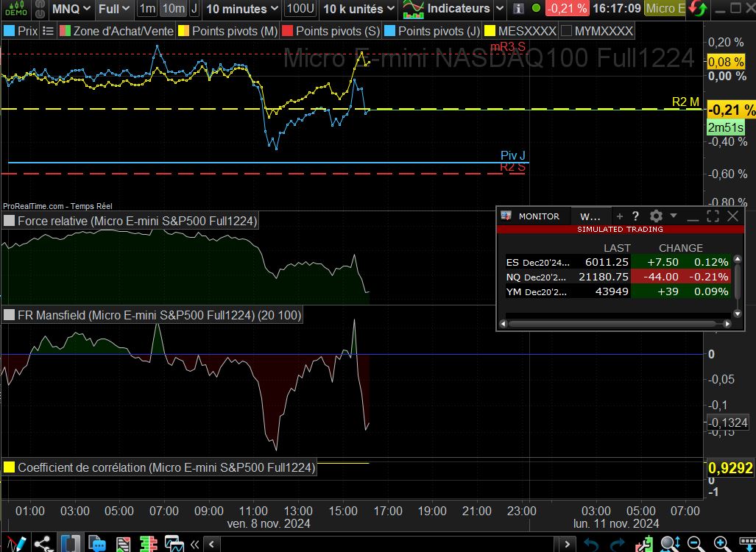Click the 100U units button
Image resolution: width=756 pixels, height=552 pixels.
click(300, 9)
